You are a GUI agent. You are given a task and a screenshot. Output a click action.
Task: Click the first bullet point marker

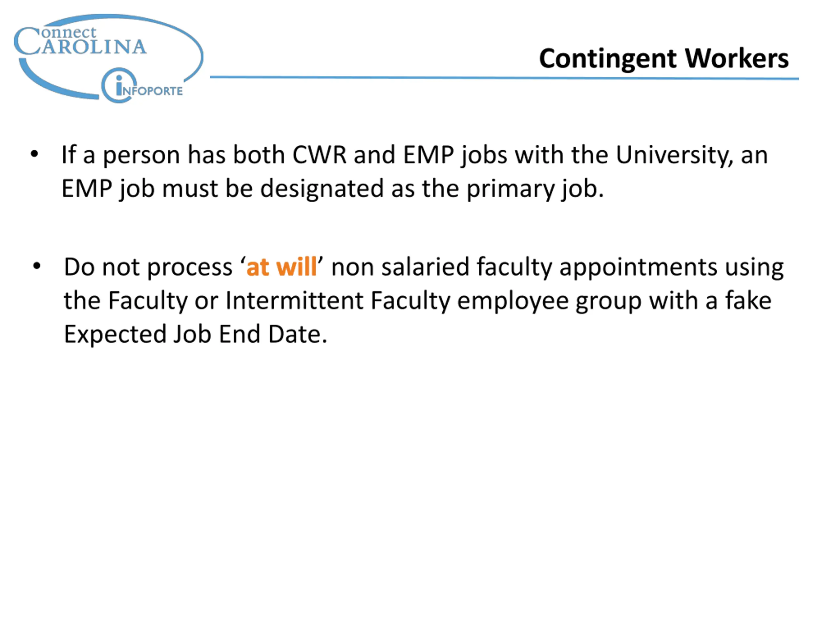34,155
